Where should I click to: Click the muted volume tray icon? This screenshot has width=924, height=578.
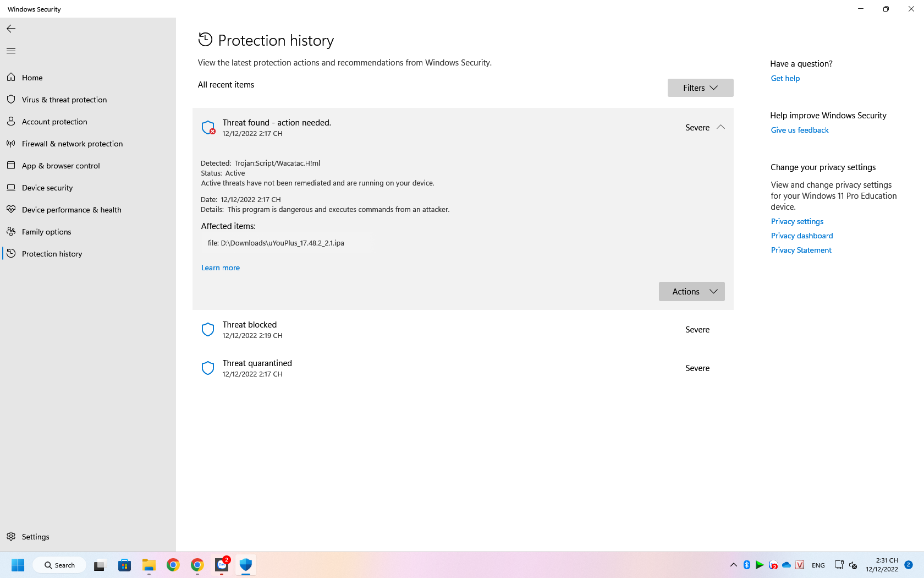click(x=853, y=565)
